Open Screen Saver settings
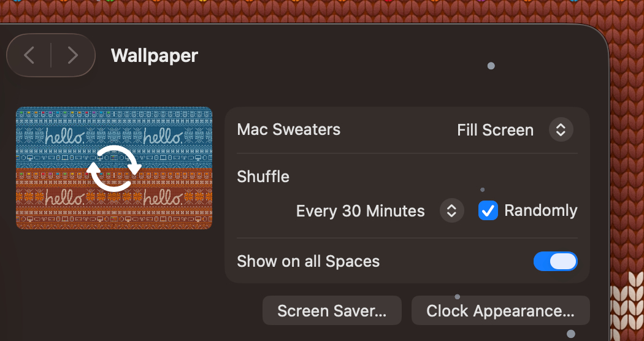The height and width of the screenshot is (341, 644). (x=332, y=311)
